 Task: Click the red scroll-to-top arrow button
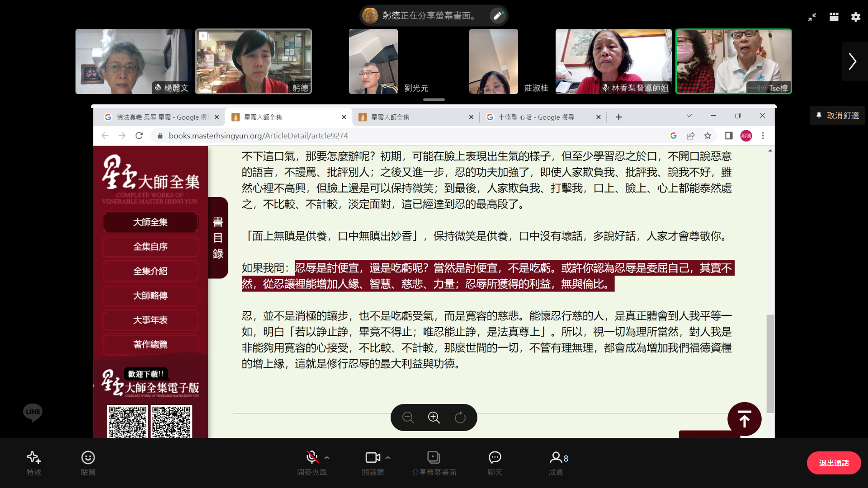[744, 419]
